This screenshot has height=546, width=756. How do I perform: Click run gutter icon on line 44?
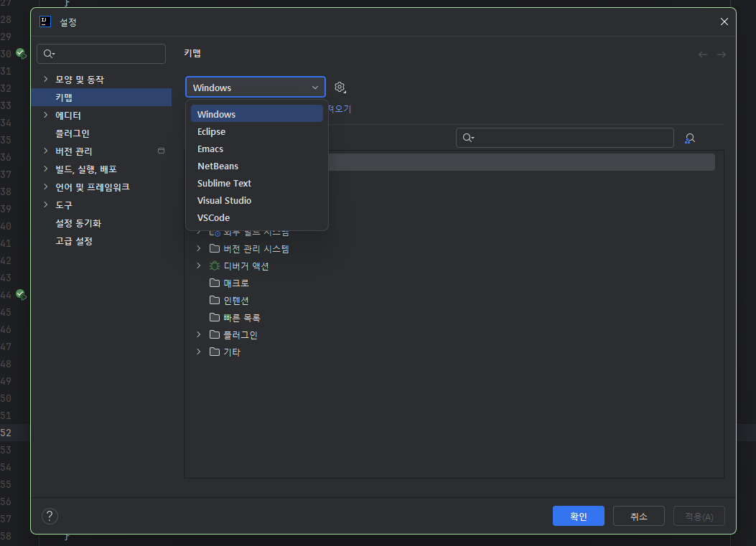21,294
